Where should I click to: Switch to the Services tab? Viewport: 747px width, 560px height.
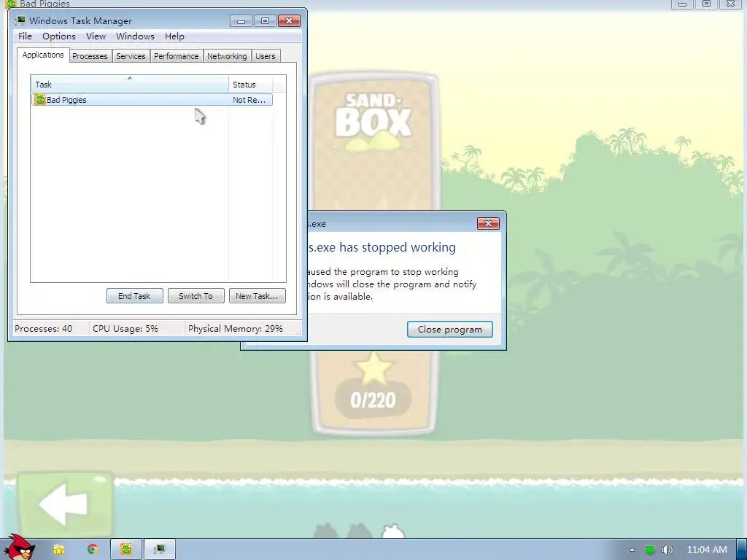tap(131, 56)
